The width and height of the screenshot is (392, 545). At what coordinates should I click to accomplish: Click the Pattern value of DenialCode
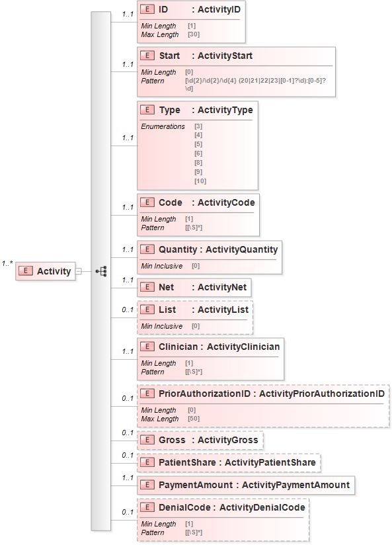[194, 532]
